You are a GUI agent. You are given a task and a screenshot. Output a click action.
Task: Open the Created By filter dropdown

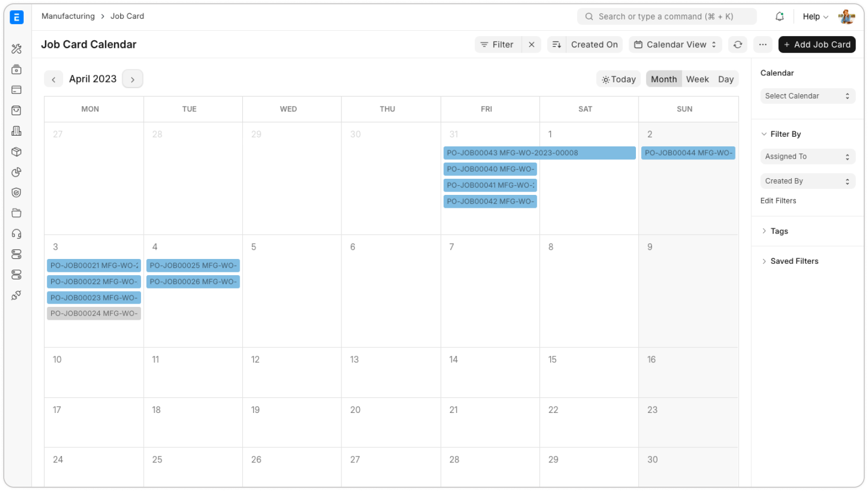point(808,181)
